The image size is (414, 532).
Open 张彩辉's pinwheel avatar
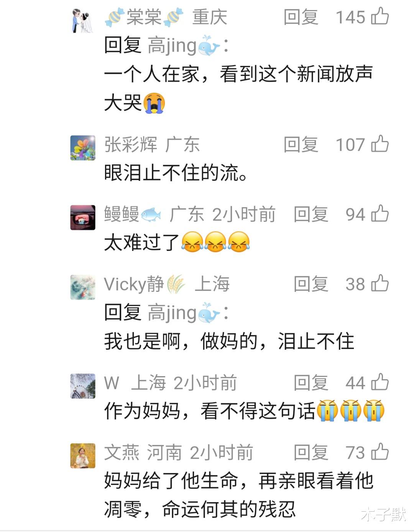(83, 148)
